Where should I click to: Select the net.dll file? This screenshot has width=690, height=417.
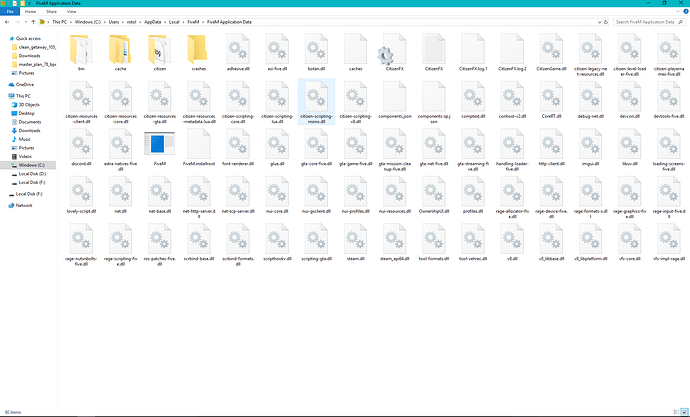[x=120, y=195]
